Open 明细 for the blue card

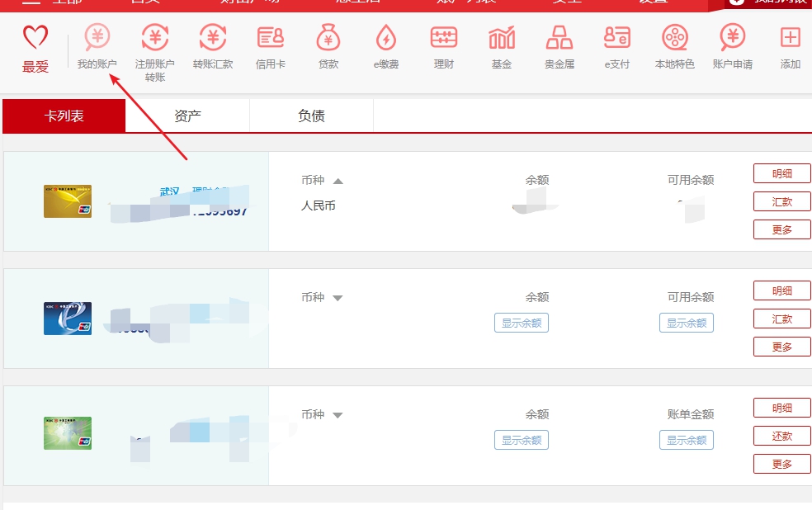782,290
